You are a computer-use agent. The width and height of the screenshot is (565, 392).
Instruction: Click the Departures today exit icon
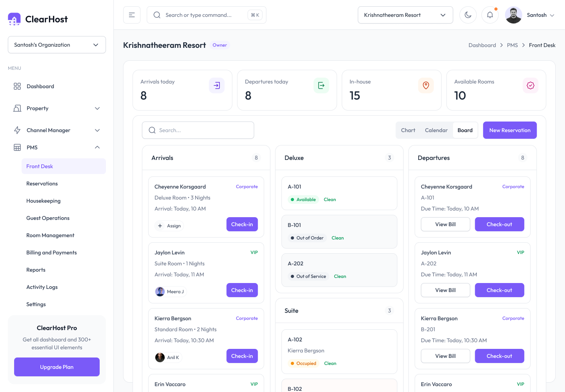(321, 85)
